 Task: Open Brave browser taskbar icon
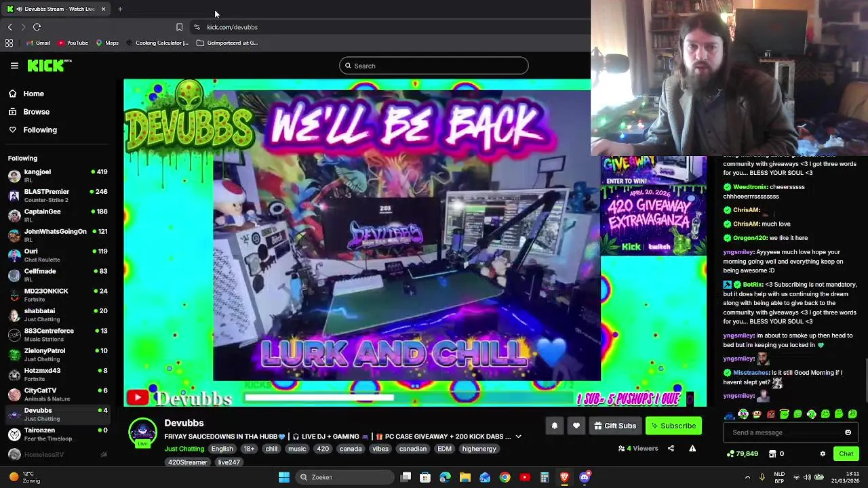[564, 477]
